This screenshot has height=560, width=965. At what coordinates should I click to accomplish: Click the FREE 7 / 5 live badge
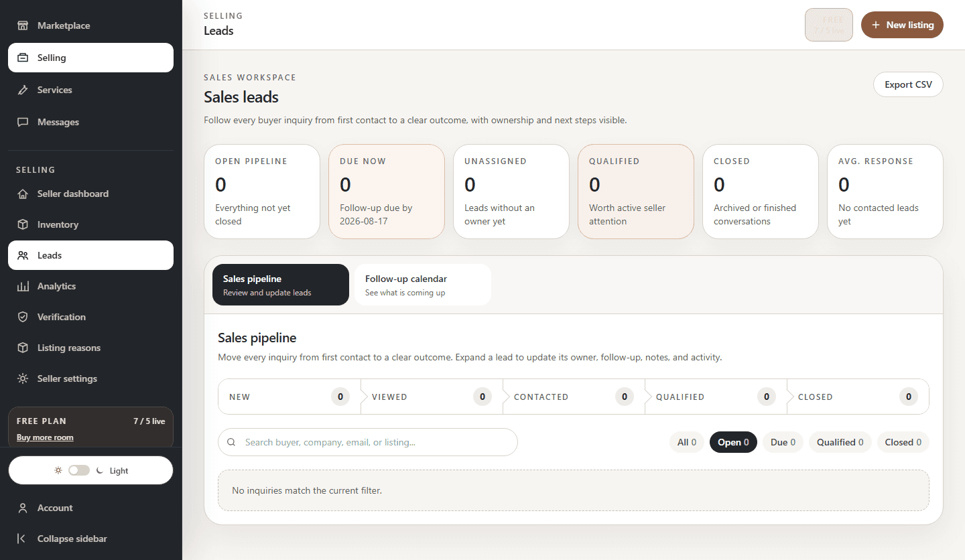pyautogui.click(x=829, y=25)
